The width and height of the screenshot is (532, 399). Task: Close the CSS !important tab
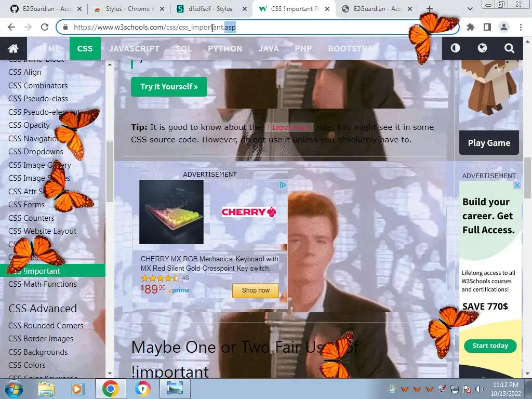click(x=327, y=9)
